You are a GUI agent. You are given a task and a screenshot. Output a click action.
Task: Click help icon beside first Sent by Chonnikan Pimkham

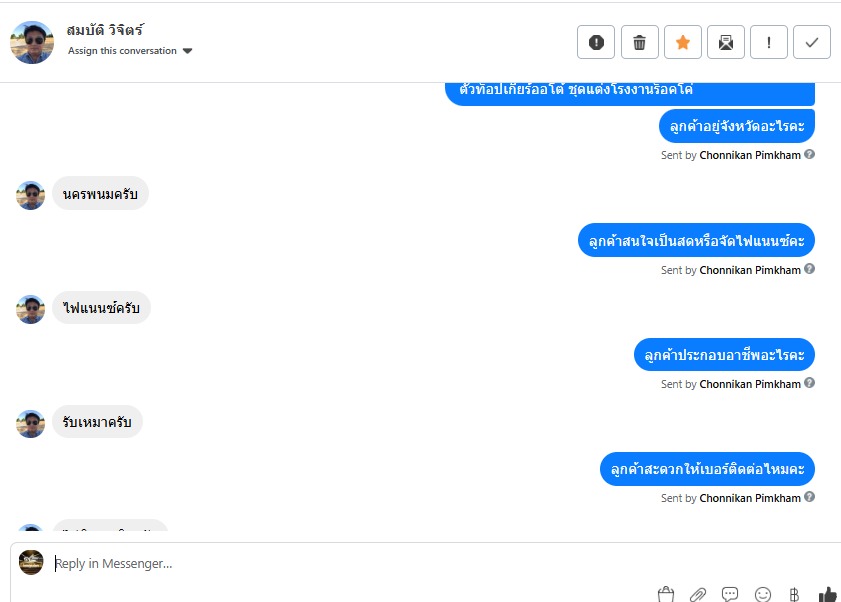click(x=810, y=155)
